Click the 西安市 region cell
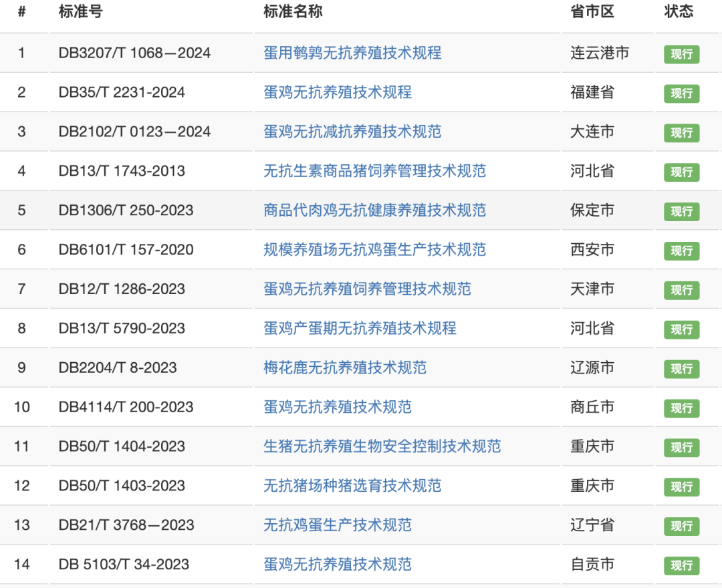The width and height of the screenshot is (722, 588). (x=592, y=249)
